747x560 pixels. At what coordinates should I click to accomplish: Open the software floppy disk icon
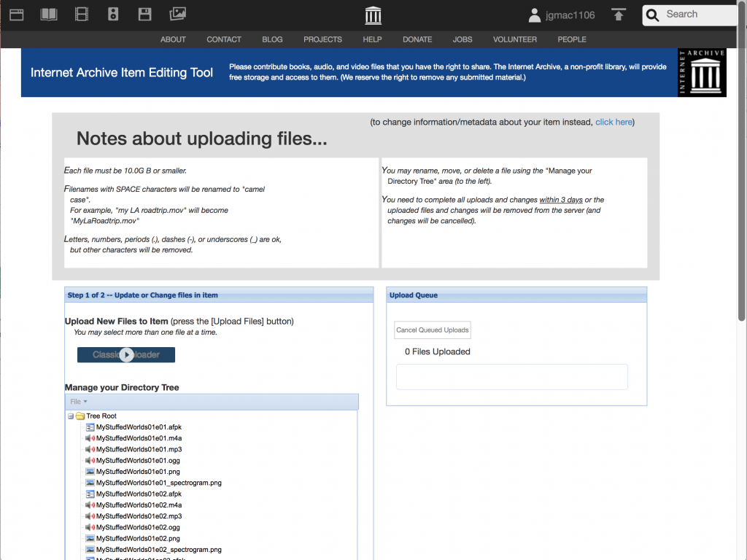145,15
